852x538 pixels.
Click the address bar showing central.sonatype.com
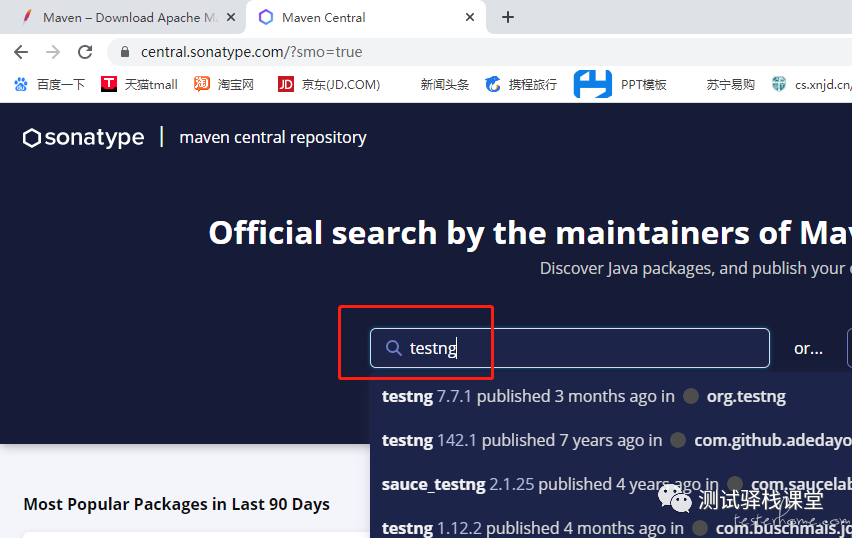pyautogui.click(x=478, y=52)
